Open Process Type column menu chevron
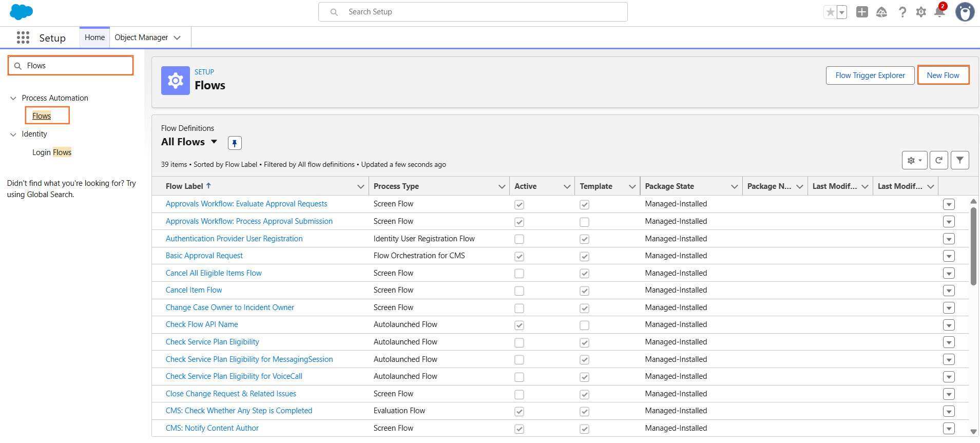980x443 pixels. click(502, 186)
